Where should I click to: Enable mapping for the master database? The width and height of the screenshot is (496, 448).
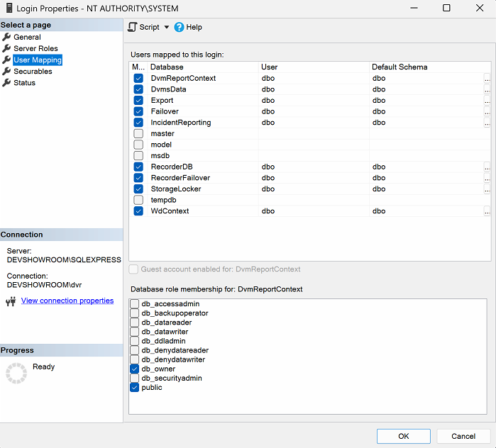(138, 133)
